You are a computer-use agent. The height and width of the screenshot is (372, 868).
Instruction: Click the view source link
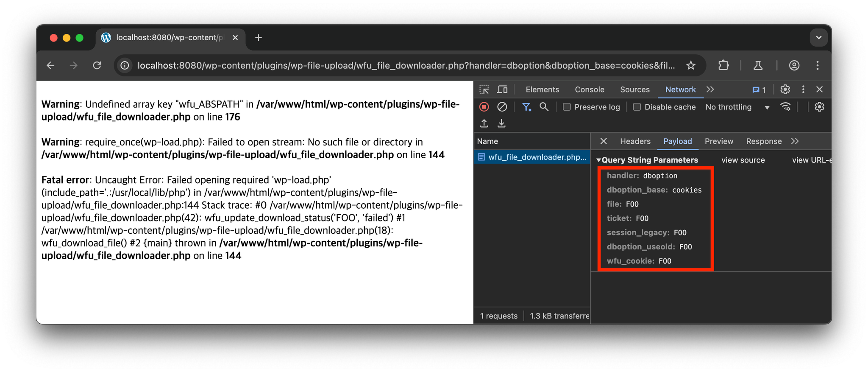(743, 160)
